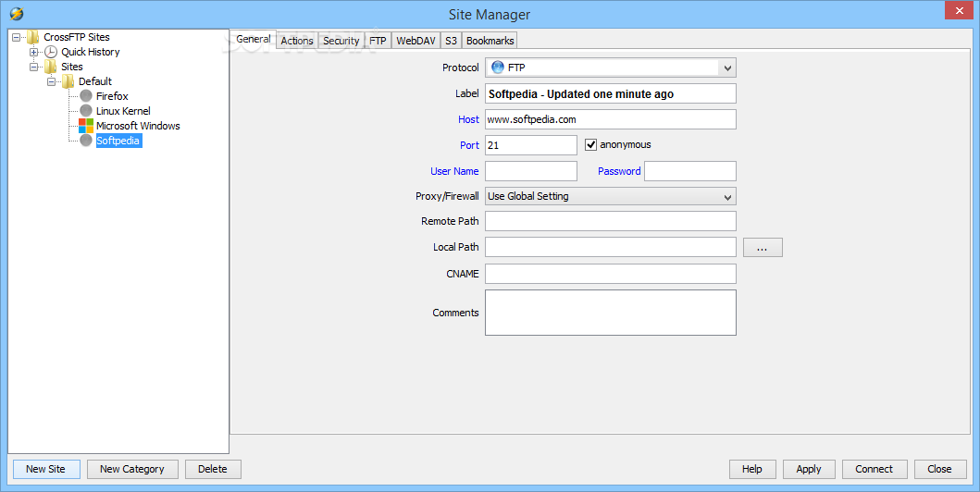Expand the Quick History node
The height and width of the screenshot is (492, 980).
[33, 52]
